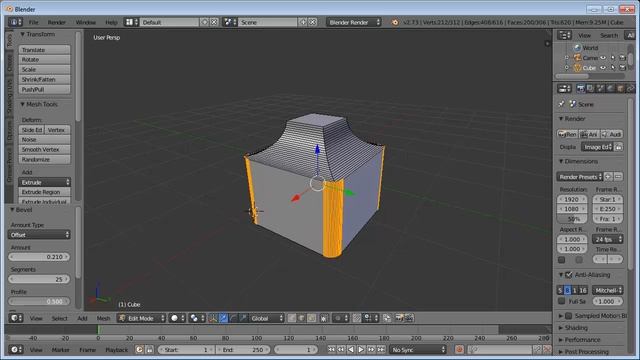Viewport: 640px width, 360px height.
Task: Toggle limit selection to visible button
Action: tap(324, 318)
